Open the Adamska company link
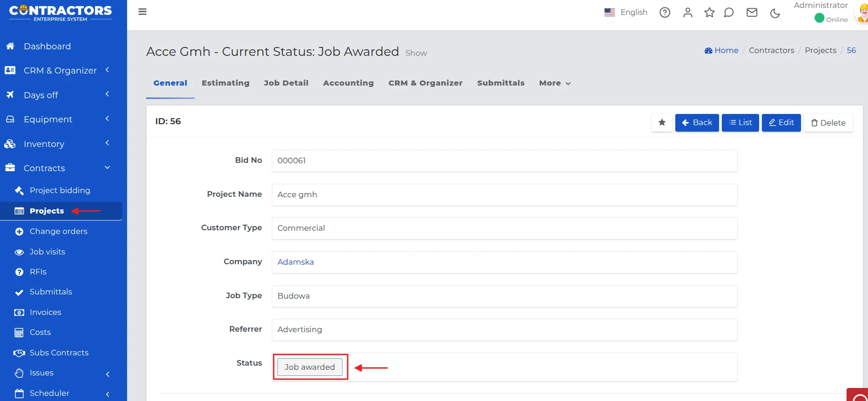The image size is (868, 401). (x=296, y=262)
